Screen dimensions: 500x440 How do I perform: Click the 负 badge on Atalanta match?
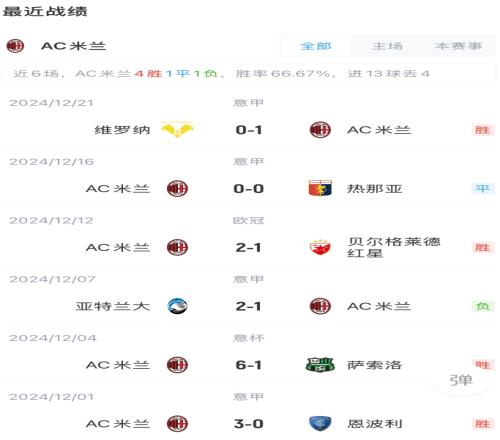point(482,306)
